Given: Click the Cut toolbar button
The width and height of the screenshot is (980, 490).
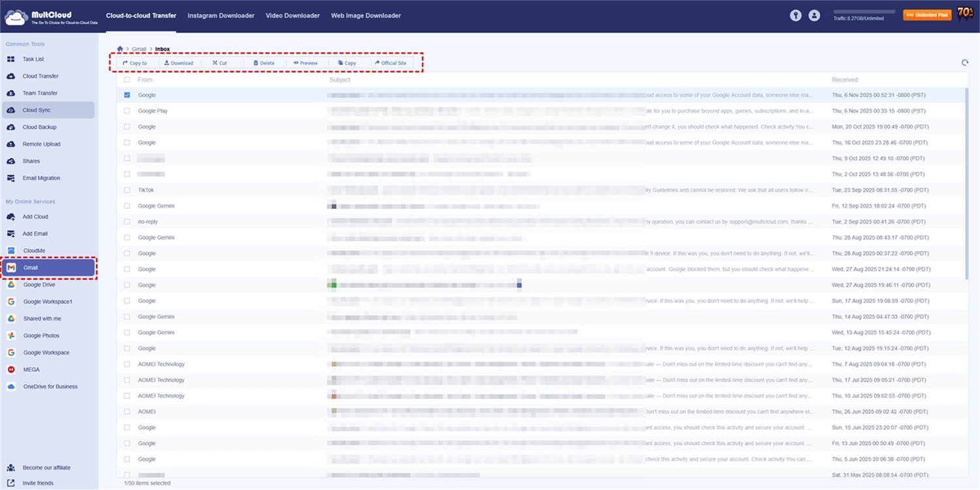Looking at the screenshot, I should pyautogui.click(x=220, y=63).
